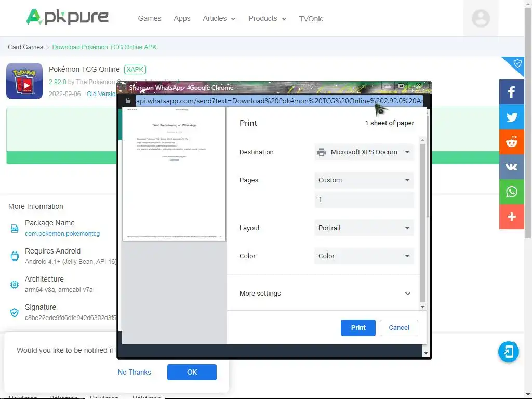Open more share options plus icon

click(x=511, y=217)
